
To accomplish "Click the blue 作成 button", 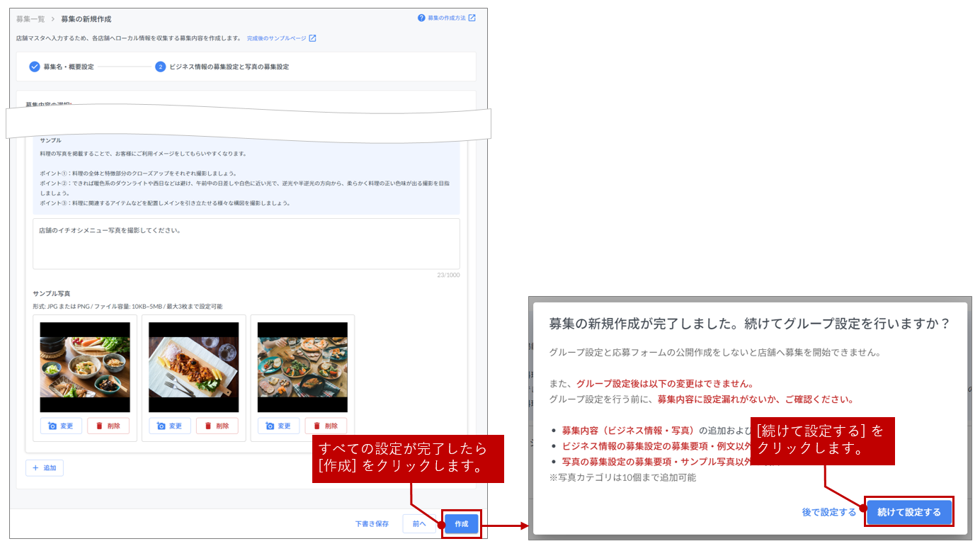I will click(461, 524).
